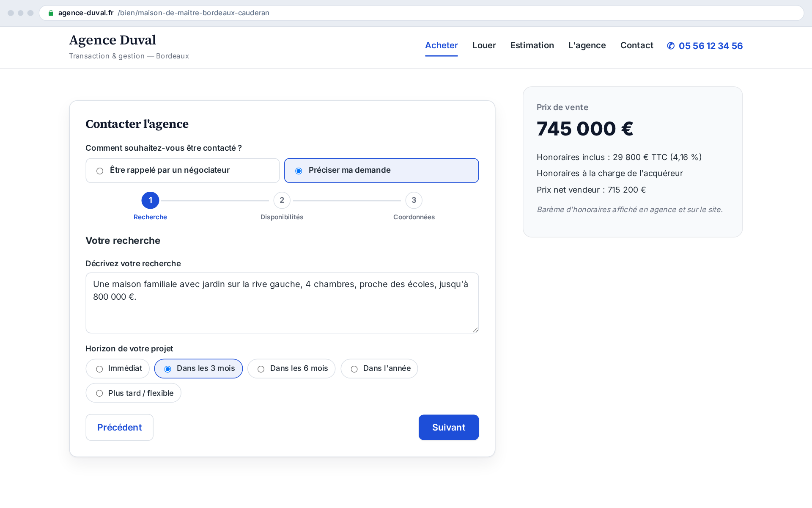Click the green padlock icon in address bar
This screenshot has height=508, width=812.
click(x=51, y=13)
